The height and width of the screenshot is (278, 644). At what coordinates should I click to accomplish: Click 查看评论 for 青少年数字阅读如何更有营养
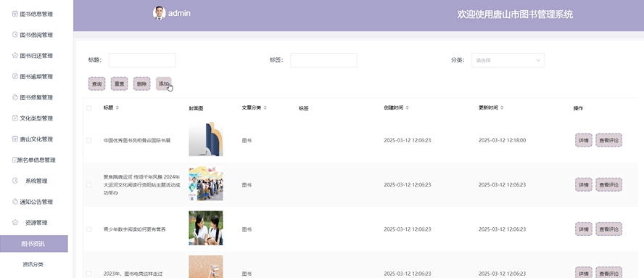pos(608,229)
